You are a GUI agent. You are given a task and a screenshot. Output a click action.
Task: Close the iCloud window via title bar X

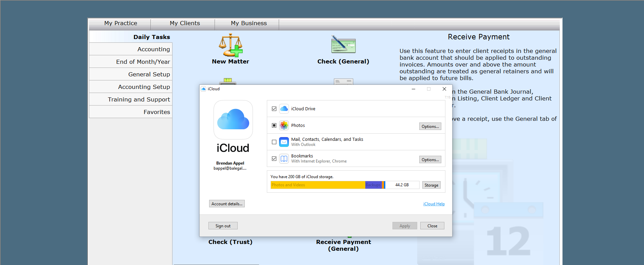[444, 89]
